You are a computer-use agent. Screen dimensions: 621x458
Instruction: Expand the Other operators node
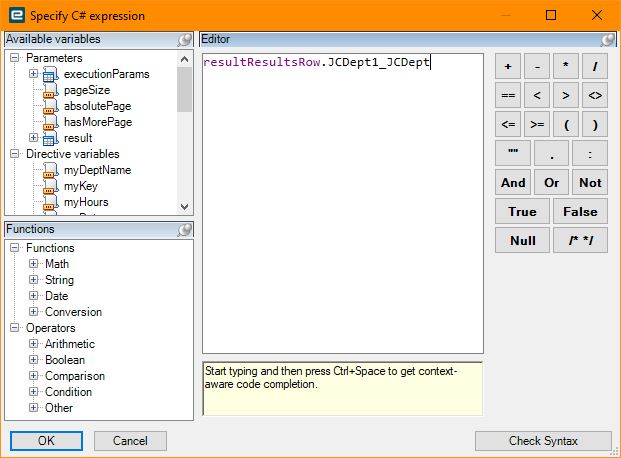coord(34,407)
